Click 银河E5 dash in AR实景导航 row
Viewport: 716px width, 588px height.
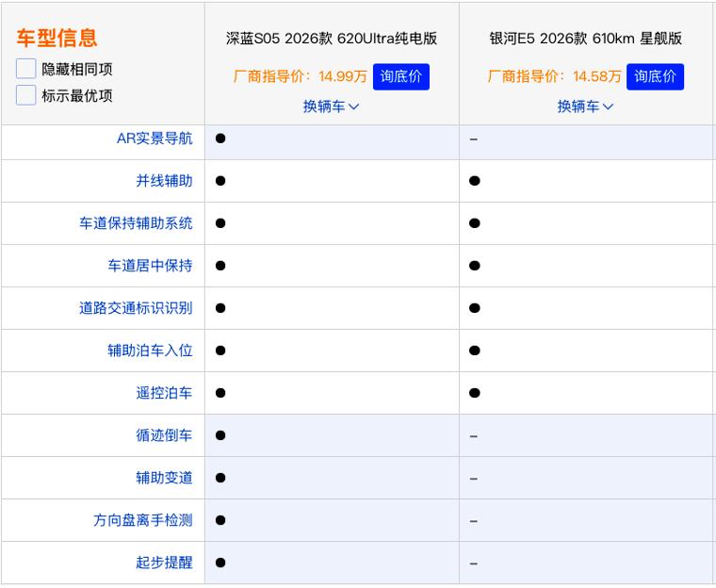(474, 139)
